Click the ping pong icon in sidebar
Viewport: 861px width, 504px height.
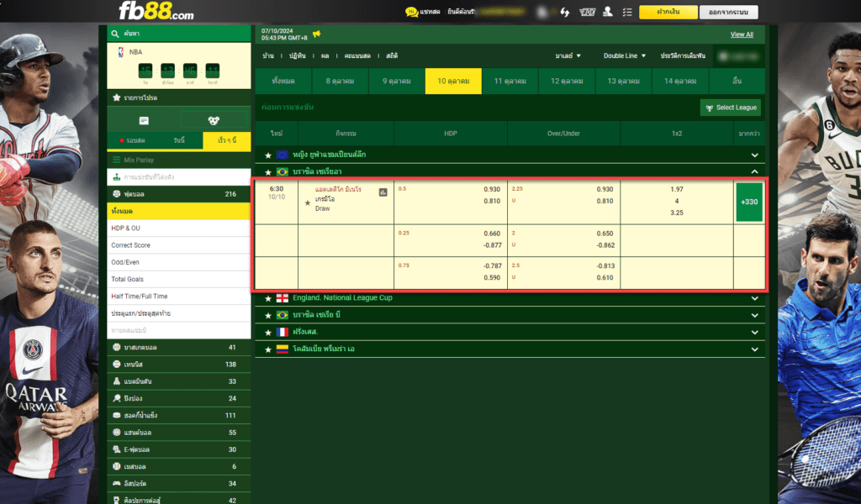[x=116, y=398]
